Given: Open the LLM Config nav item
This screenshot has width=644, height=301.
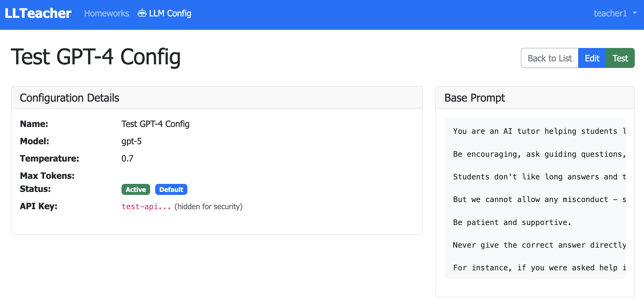Looking at the screenshot, I should pos(170,13).
